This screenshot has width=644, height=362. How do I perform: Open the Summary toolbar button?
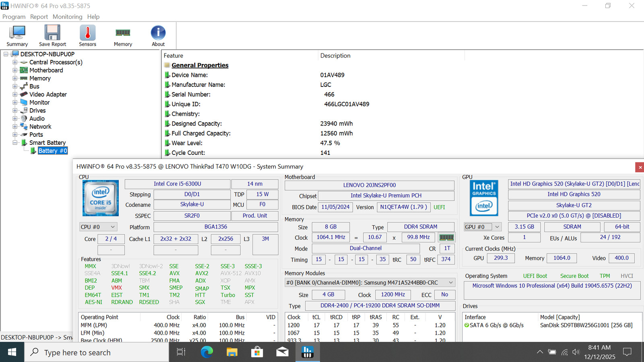[17, 35]
